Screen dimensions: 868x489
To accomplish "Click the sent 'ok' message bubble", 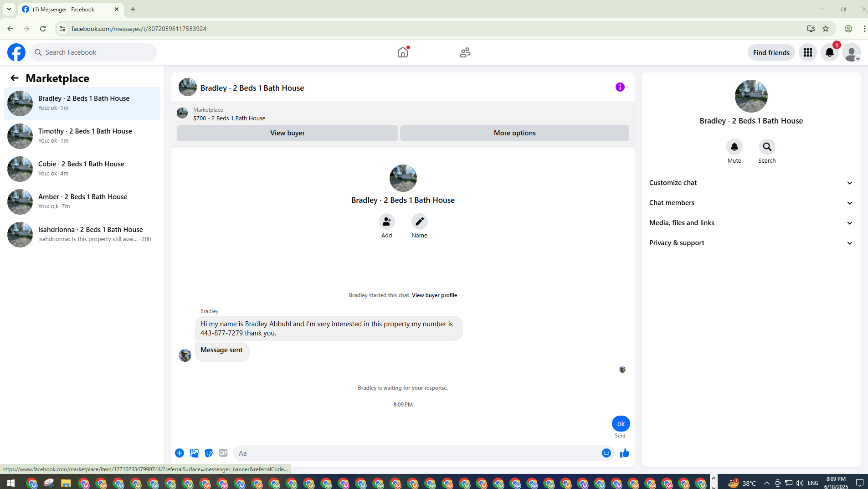I will point(621,424).
